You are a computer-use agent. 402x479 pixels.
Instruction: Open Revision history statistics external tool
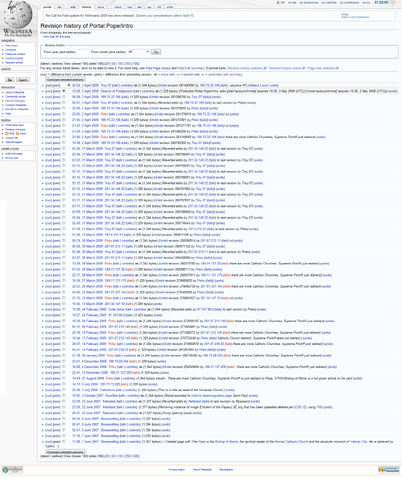click(x=246, y=68)
